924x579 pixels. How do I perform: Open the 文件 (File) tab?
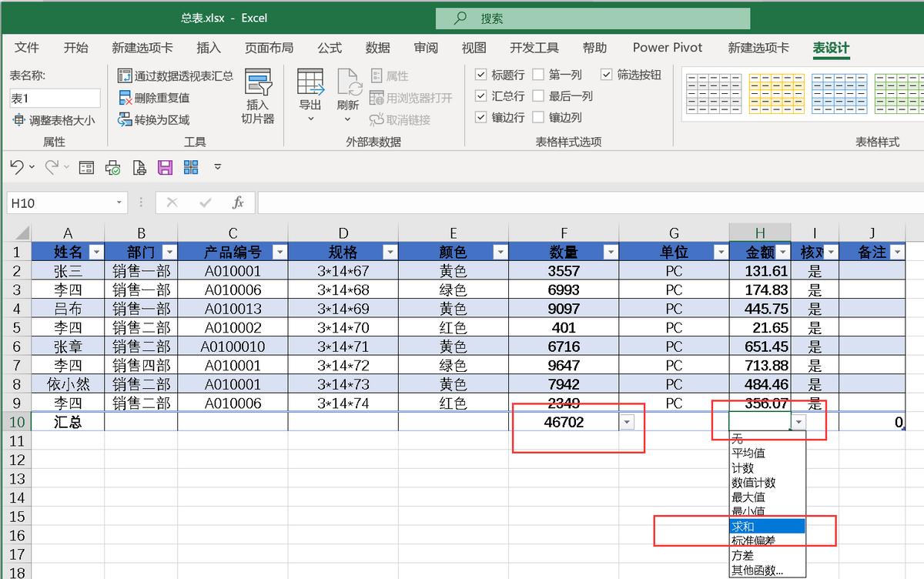tap(27, 48)
